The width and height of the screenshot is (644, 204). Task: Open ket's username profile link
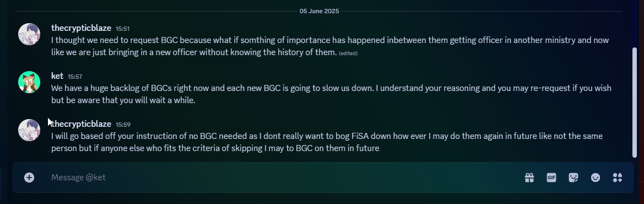point(57,76)
